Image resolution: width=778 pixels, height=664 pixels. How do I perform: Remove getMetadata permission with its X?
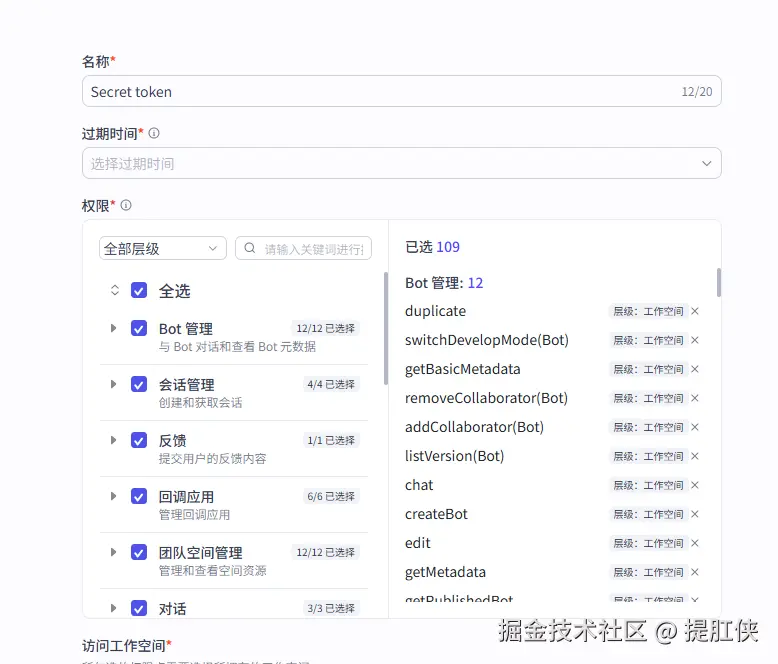695,572
